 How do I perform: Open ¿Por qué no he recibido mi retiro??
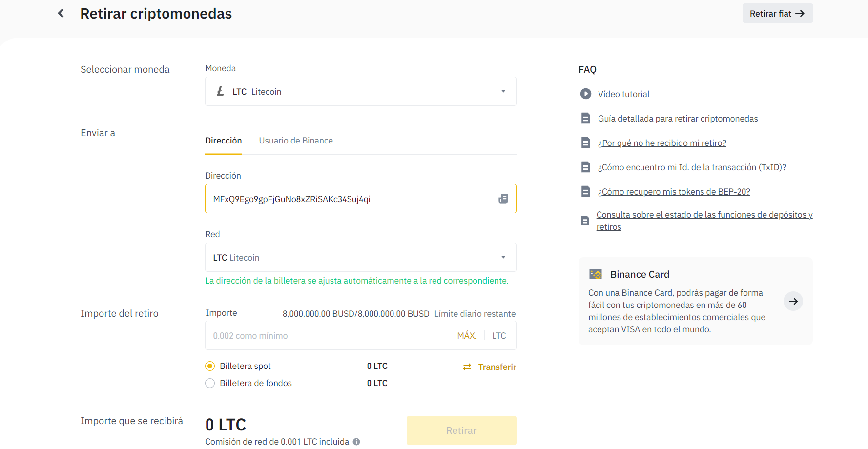click(x=662, y=143)
